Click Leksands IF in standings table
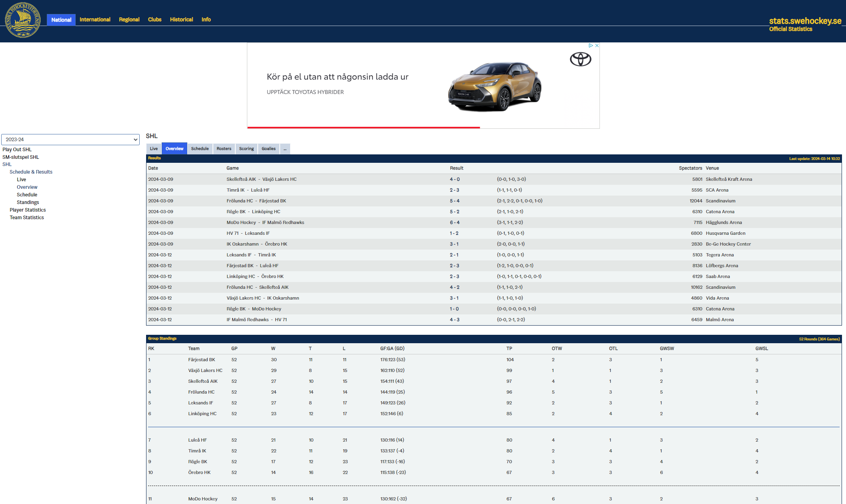This screenshot has height=504, width=846. point(200,403)
